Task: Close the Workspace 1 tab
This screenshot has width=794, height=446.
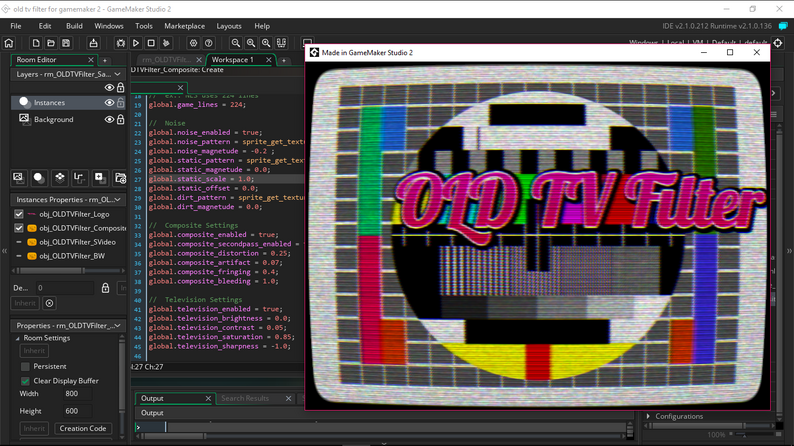Action: coord(269,60)
